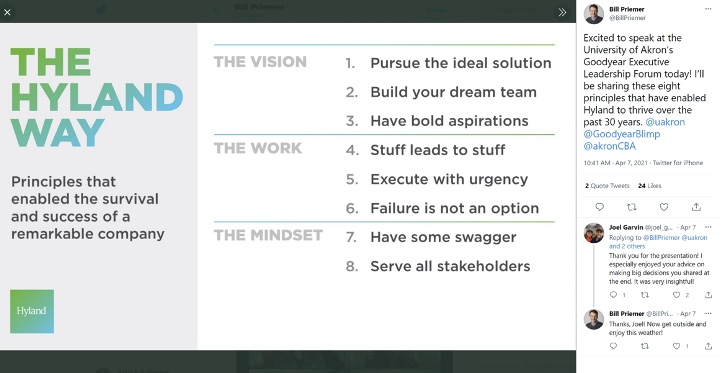Like Joel Garvin's reply
This screenshot has width=726, height=373.
676,295
